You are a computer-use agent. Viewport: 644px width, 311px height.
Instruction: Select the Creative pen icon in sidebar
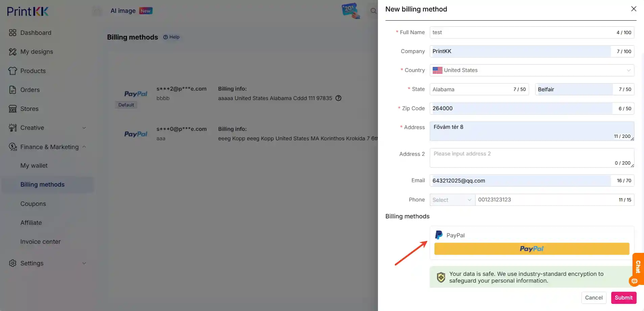[x=13, y=127]
